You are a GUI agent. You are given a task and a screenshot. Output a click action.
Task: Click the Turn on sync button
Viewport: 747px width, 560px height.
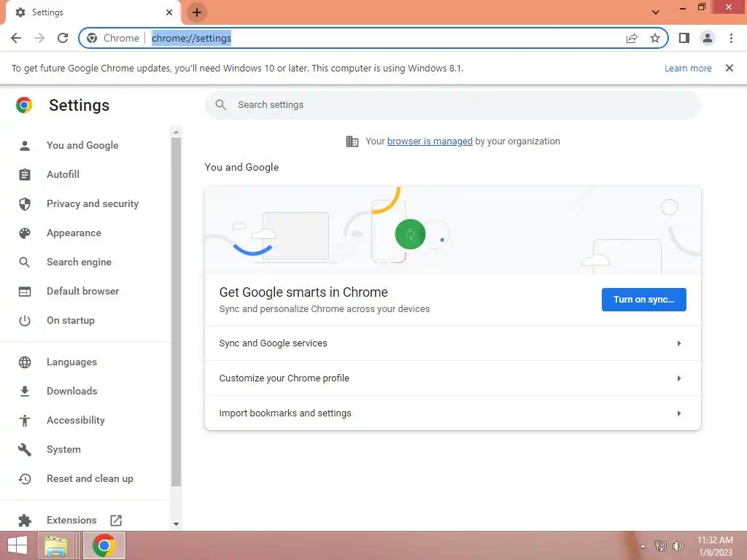click(643, 300)
